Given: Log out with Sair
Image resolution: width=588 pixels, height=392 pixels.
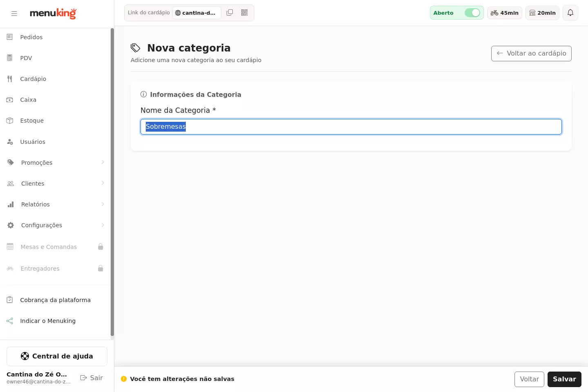Looking at the screenshot, I should pyautogui.click(x=91, y=378).
